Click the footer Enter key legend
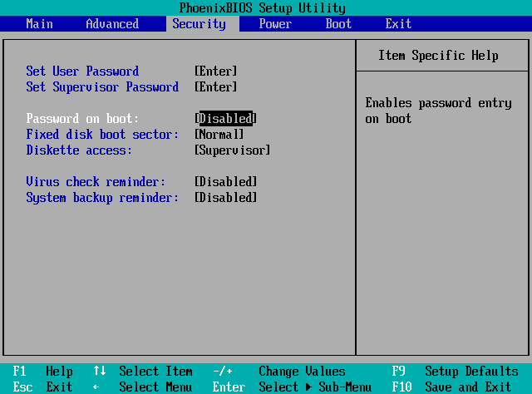The height and width of the screenshot is (394, 532). pyautogui.click(x=229, y=387)
